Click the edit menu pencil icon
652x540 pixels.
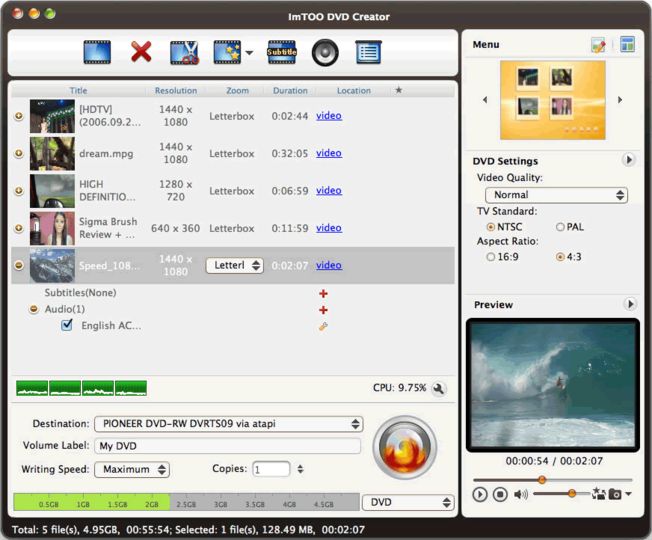(598, 44)
